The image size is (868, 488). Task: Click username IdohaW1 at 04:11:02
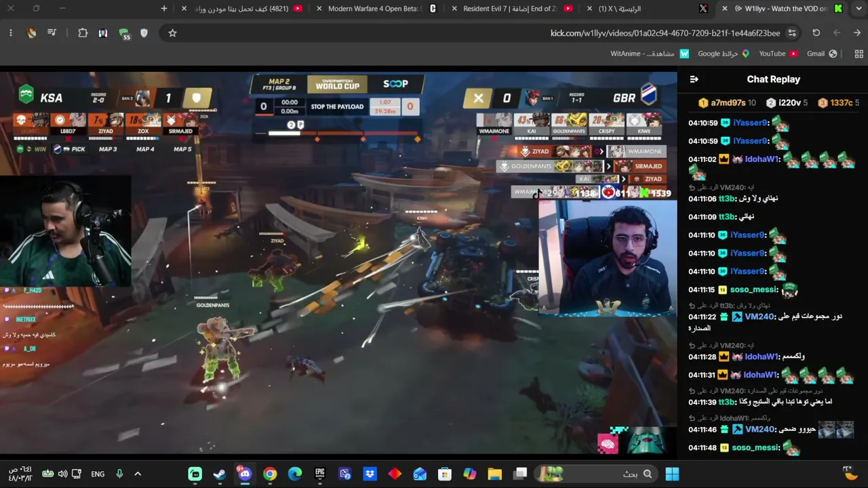762,159
